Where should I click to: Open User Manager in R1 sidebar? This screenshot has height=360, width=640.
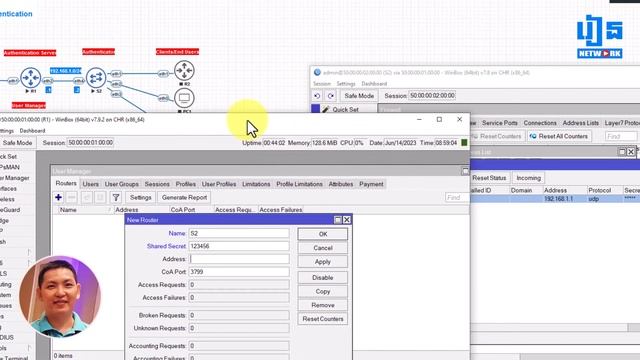point(15,178)
